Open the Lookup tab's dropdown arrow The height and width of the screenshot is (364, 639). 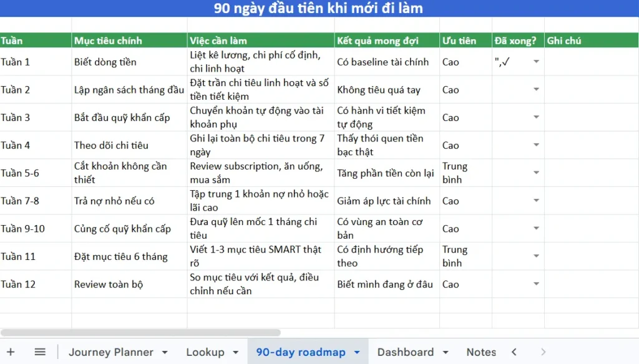(x=235, y=352)
